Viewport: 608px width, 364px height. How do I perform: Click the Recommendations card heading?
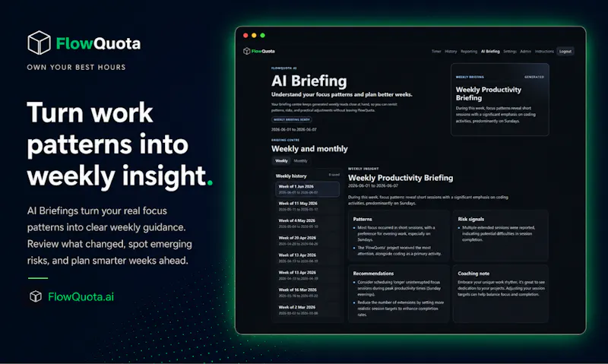[373, 274]
